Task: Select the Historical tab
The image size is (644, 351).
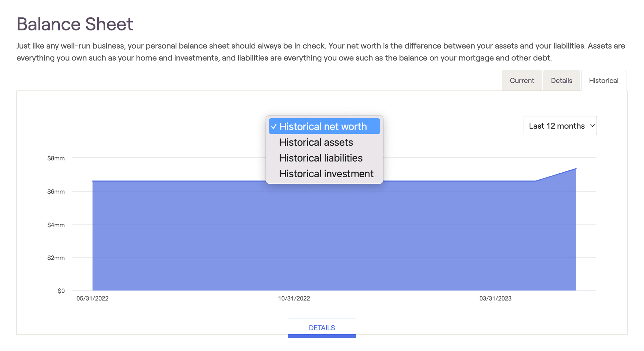Action: [x=603, y=80]
